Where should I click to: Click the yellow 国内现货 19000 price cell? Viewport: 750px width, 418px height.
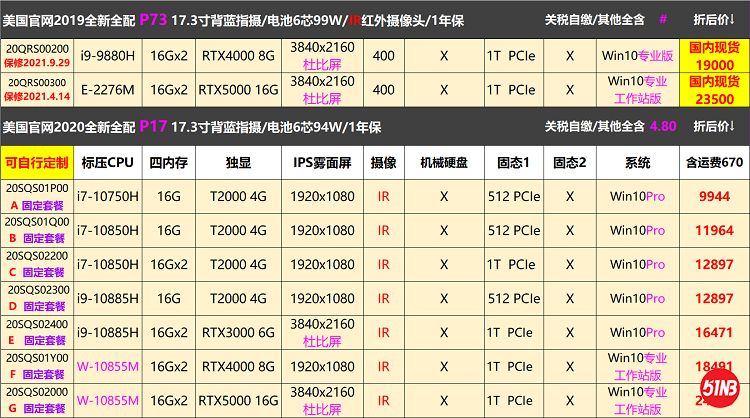712,55
